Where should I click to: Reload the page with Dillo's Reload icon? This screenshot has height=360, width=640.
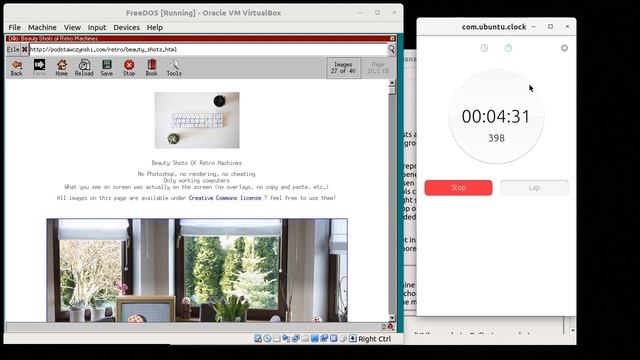click(84, 68)
